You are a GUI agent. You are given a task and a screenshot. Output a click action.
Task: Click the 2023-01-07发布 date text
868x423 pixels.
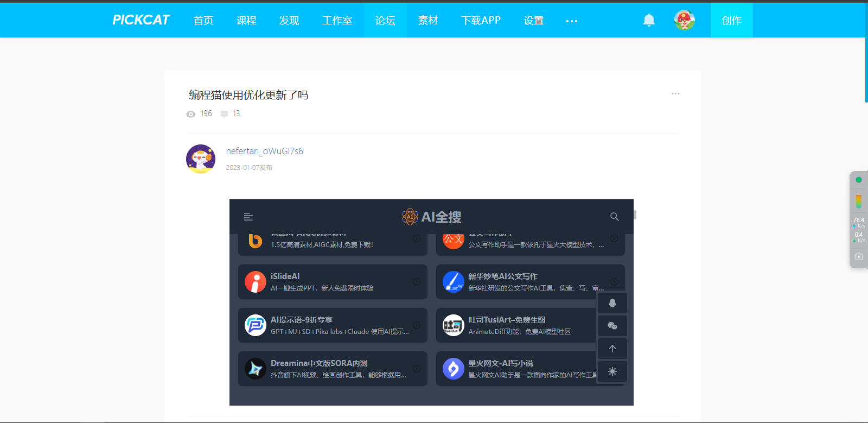tap(249, 168)
